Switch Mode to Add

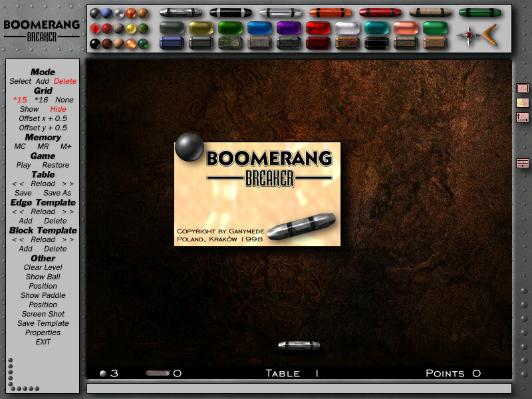coord(43,81)
